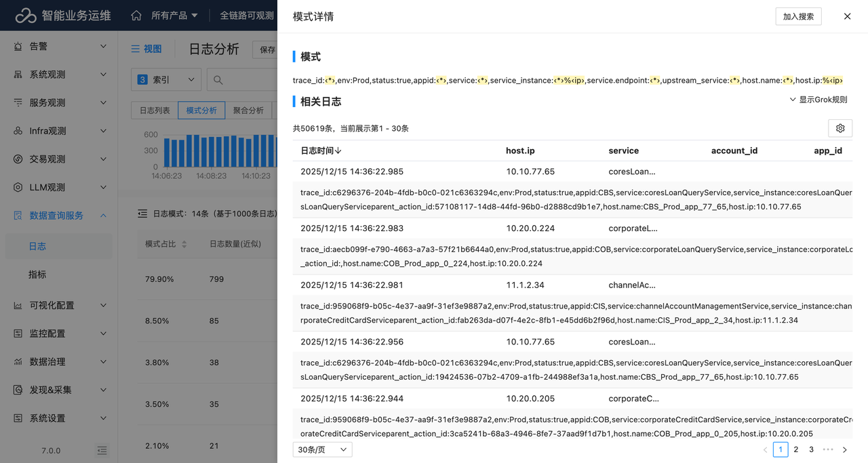Open the 索引 selector dropdown
Viewport: 868px width, 463px height.
[x=166, y=80]
